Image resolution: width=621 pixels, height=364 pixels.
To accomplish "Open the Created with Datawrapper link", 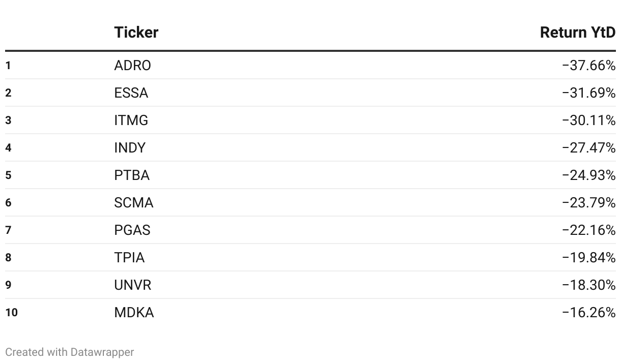I will pos(70,352).
